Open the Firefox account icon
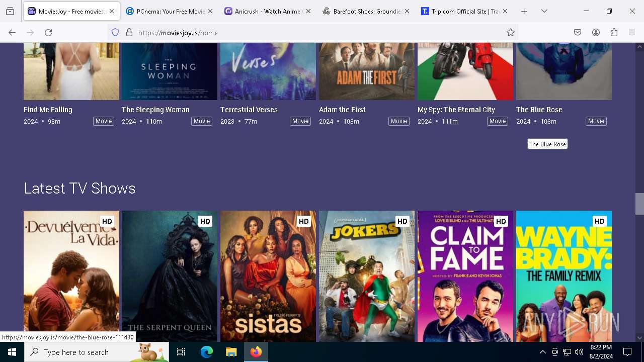Screen dimensions: 644x362 coord(596,32)
